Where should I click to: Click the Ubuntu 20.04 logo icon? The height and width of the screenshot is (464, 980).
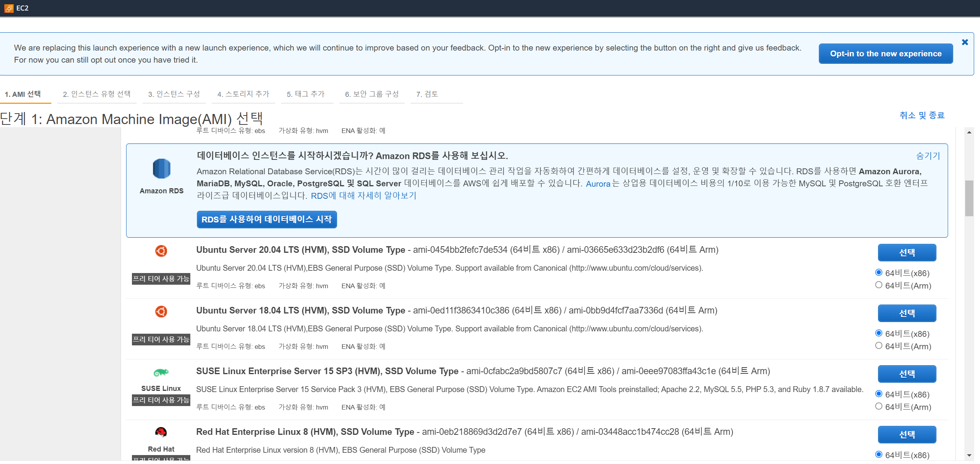point(161,251)
